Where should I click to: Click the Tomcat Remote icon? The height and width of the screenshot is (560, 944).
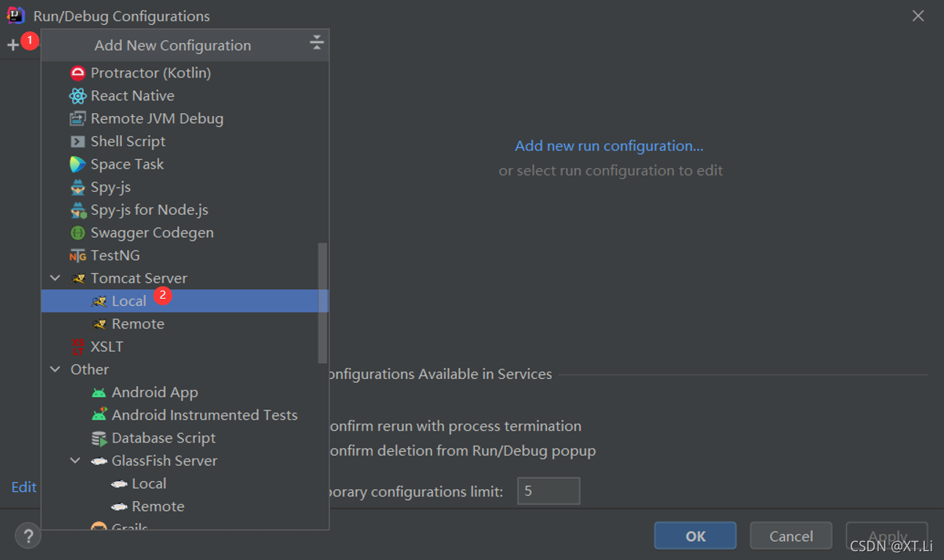99,323
